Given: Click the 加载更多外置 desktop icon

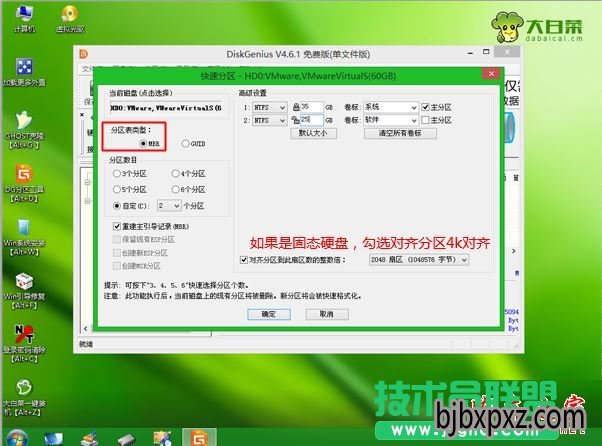Looking at the screenshot, I should [x=24, y=72].
